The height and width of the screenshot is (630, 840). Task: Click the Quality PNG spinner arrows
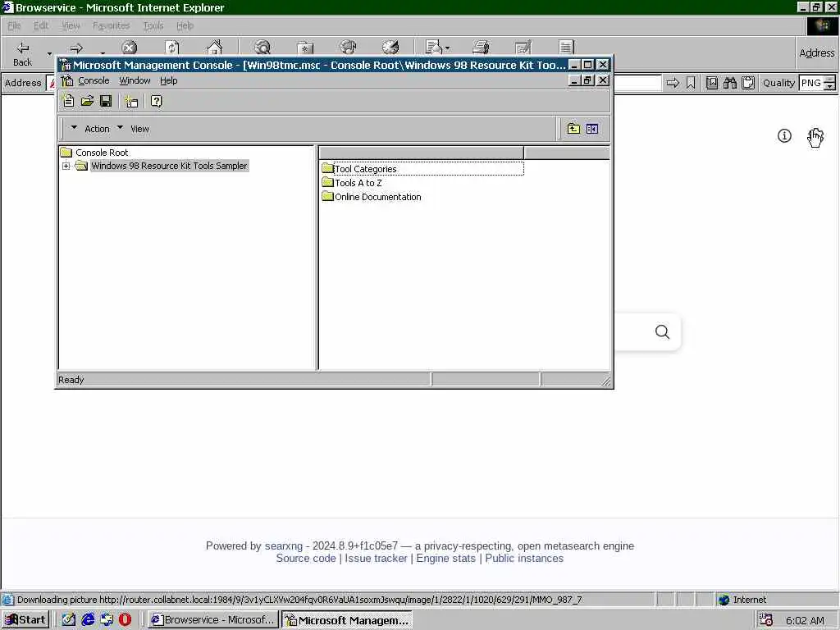pyautogui.click(x=829, y=83)
